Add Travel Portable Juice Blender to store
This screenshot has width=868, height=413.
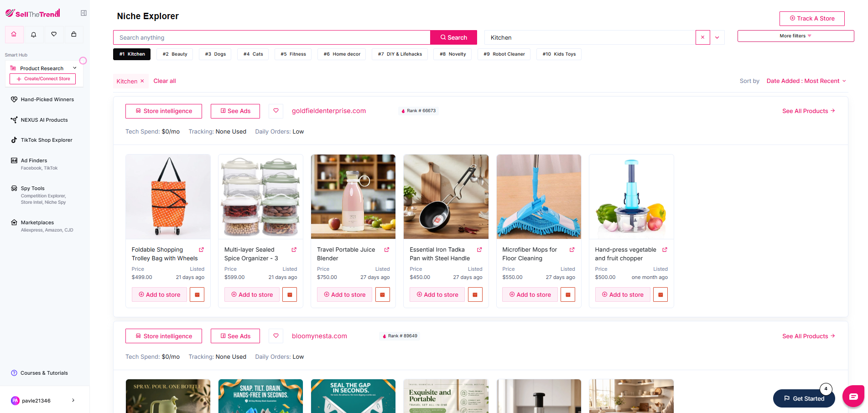coord(344,294)
